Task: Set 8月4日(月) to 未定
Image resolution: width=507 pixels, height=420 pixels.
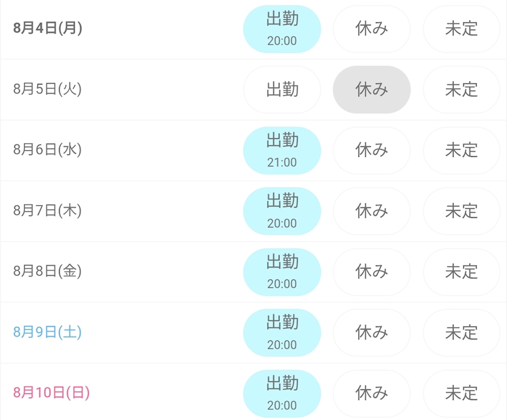Action: (462, 29)
